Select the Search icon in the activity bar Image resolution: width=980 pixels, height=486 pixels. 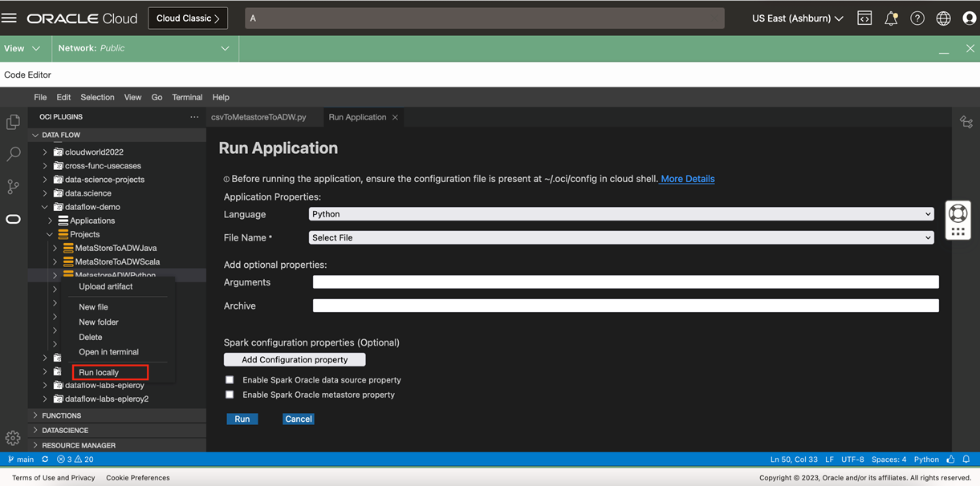12,154
